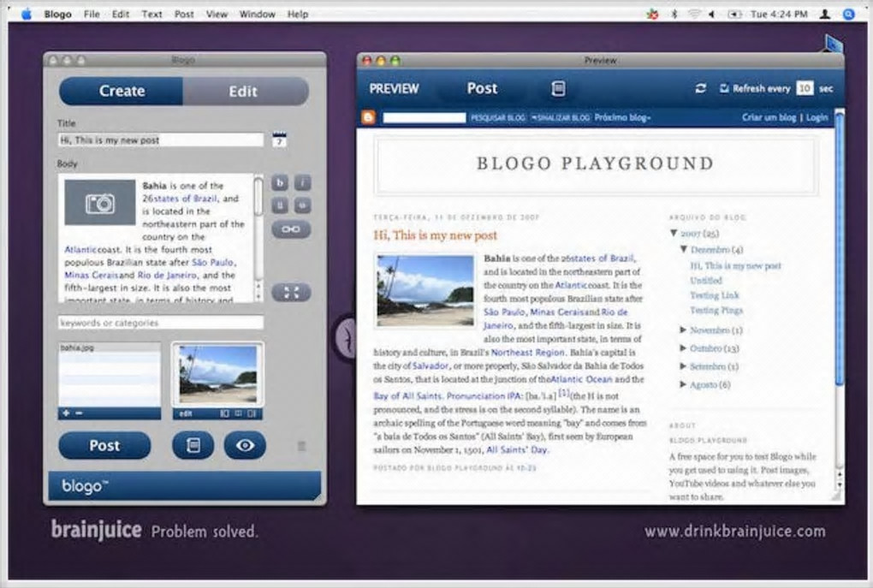Click the Próximo blog link
873x588 pixels.
[622, 117]
